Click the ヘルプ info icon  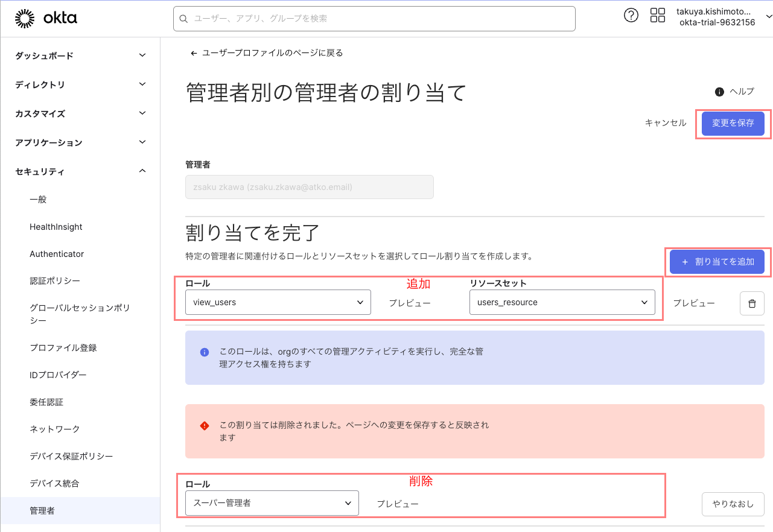pyautogui.click(x=719, y=92)
